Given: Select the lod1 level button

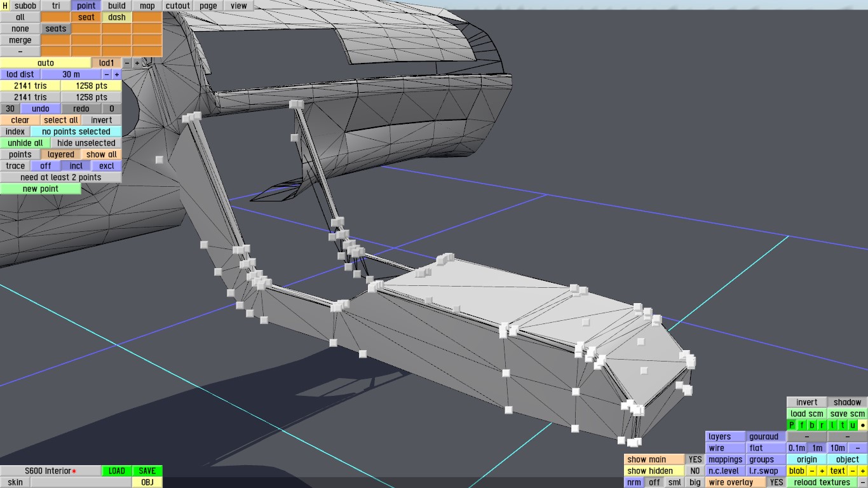Looking at the screenshot, I should point(107,63).
